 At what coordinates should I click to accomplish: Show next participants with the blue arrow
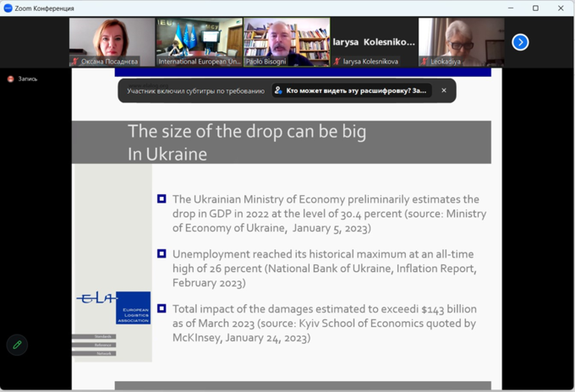[x=520, y=41]
